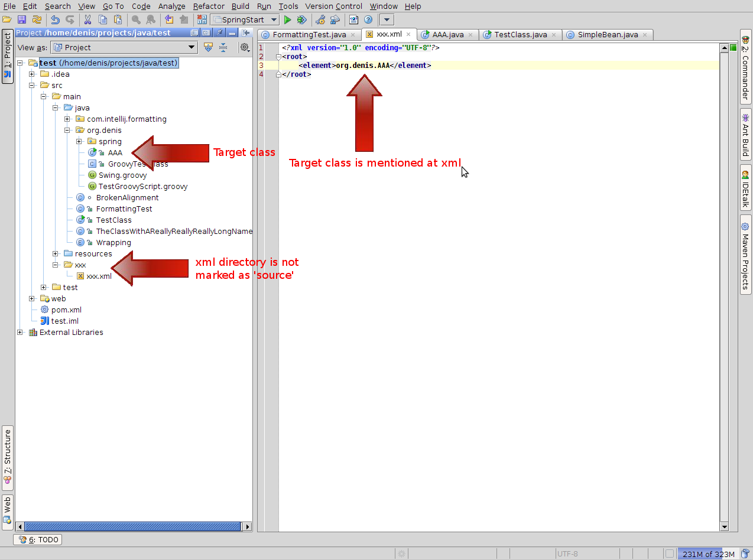Image resolution: width=753 pixels, height=560 pixels.
Task: Click the Copy toolbar icon
Action: [x=103, y=19]
